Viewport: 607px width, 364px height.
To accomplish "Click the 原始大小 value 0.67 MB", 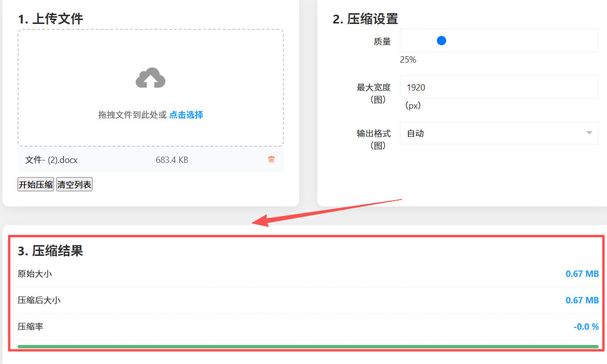I will point(582,274).
